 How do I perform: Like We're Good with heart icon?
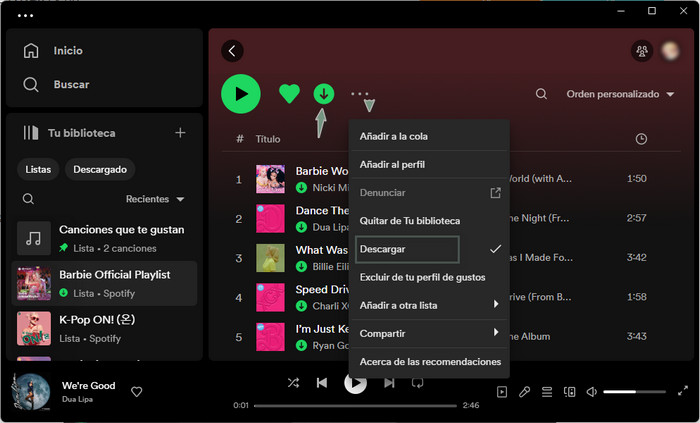(x=137, y=392)
